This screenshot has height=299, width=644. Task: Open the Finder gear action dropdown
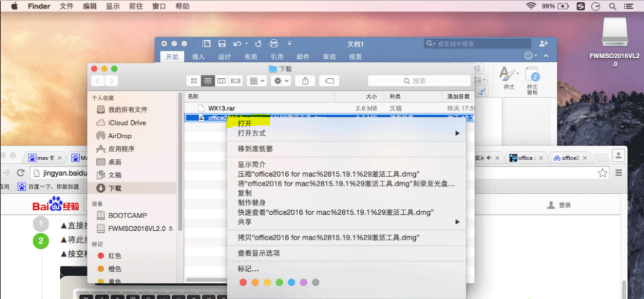click(x=281, y=81)
